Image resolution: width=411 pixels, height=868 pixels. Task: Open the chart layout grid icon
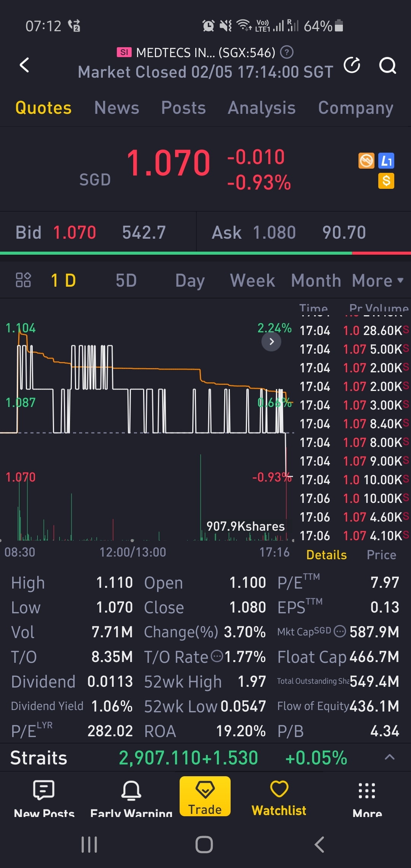23,280
